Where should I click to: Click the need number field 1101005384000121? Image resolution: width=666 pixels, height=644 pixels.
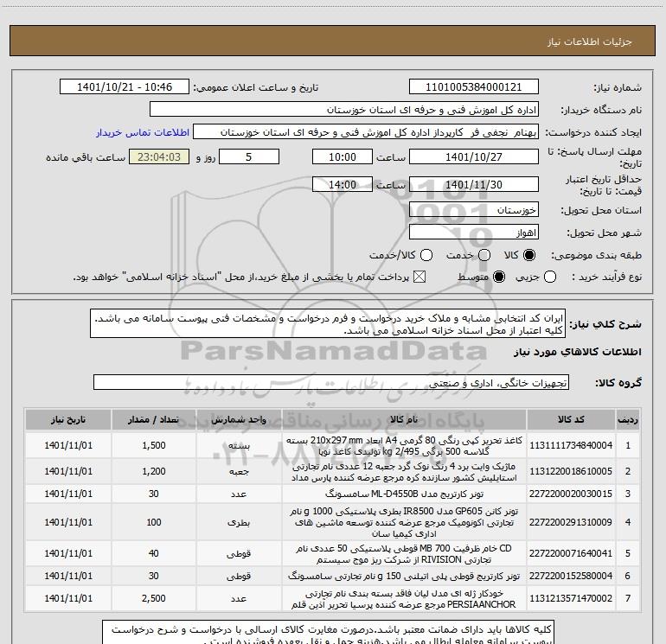coord(474,87)
